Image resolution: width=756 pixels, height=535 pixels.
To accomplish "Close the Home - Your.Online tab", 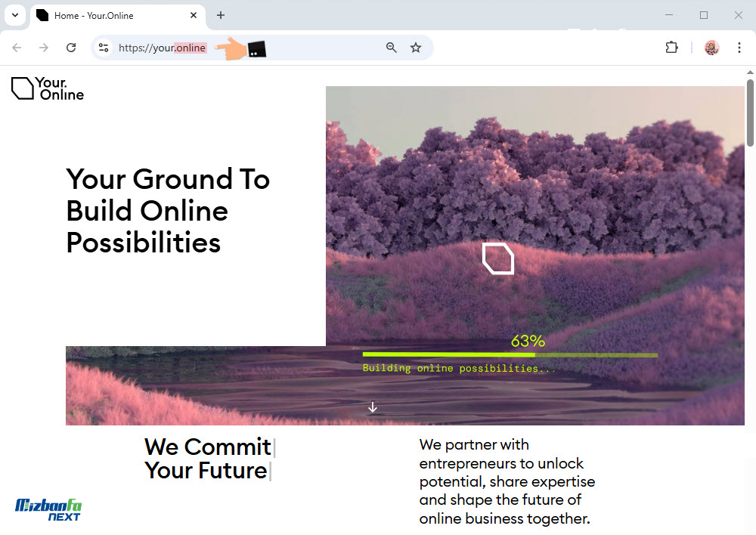I will 194,15.
